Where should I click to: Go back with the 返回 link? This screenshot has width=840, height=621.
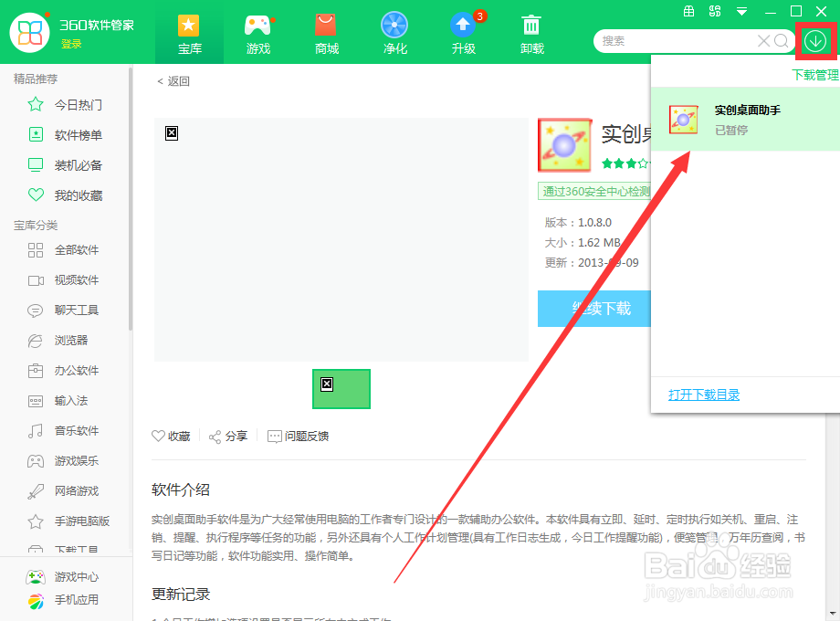pos(173,81)
